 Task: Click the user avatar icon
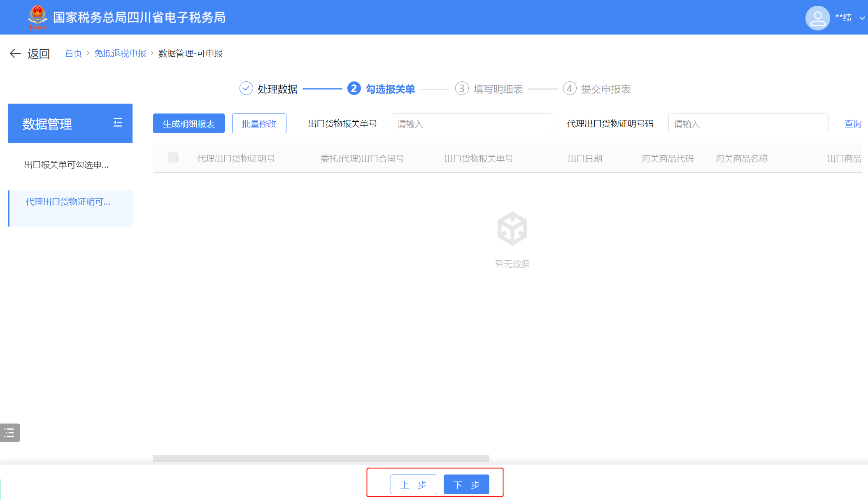pyautogui.click(x=817, y=18)
